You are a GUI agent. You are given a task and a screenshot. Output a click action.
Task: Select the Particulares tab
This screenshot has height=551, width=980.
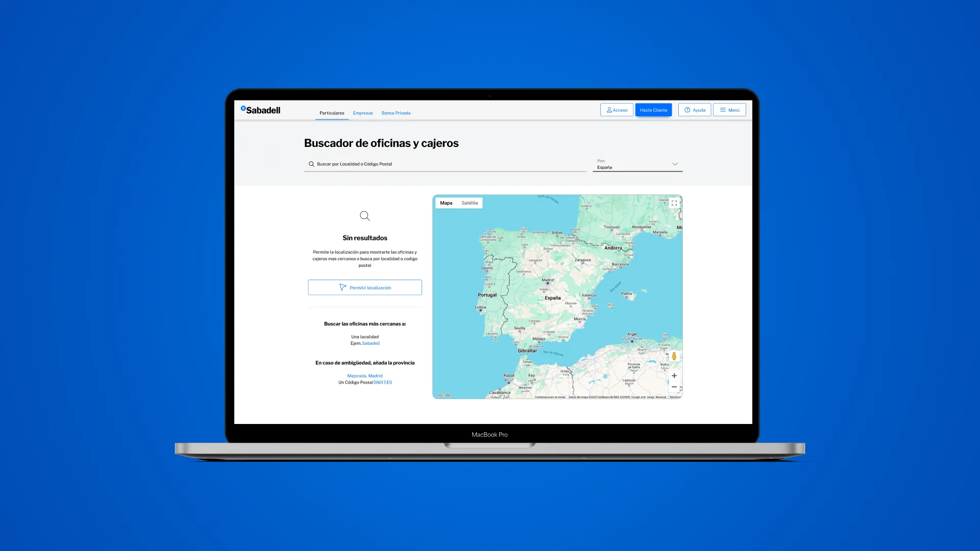click(x=332, y=113)
